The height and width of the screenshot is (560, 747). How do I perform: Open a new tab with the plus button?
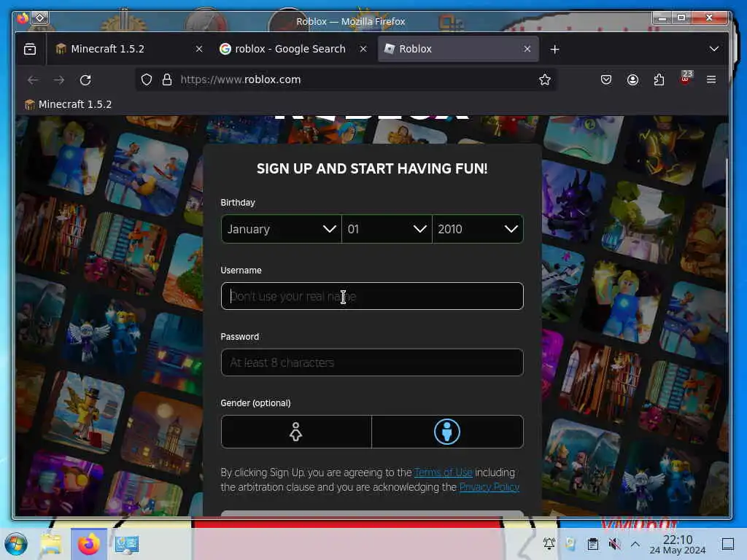tap(554, 49)
